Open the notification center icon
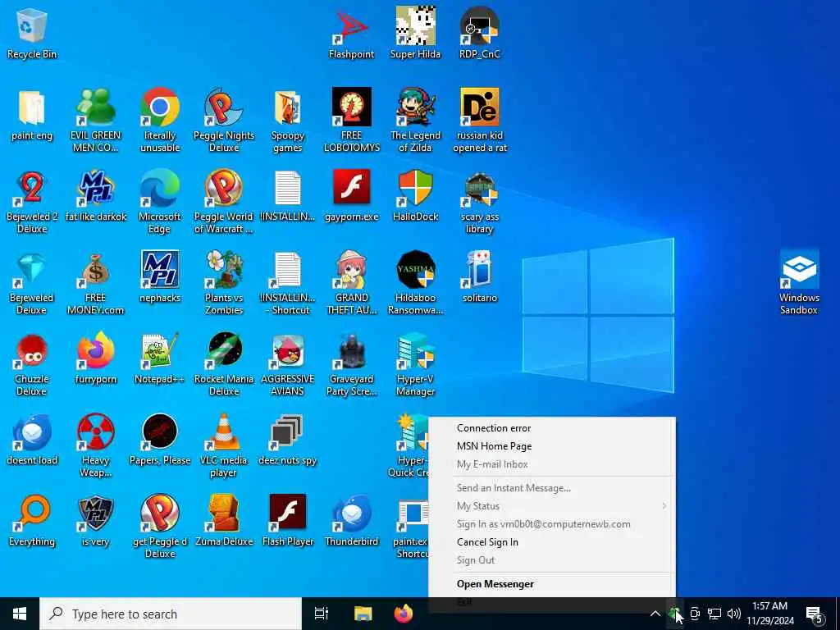 click(815, 614)
